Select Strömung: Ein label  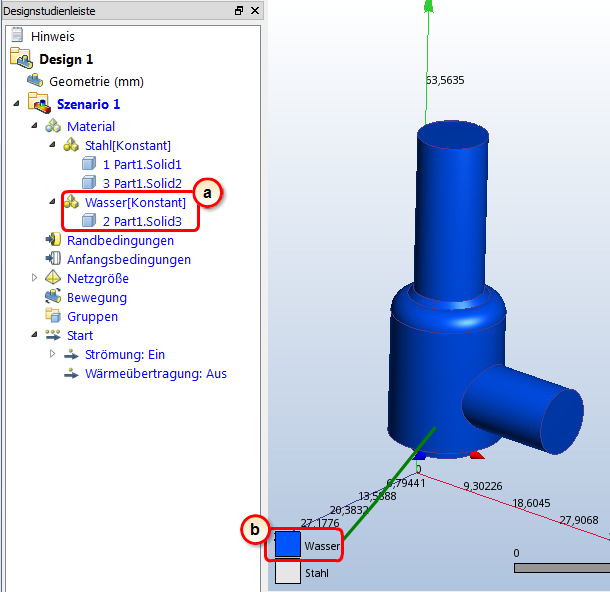point(125,354)
